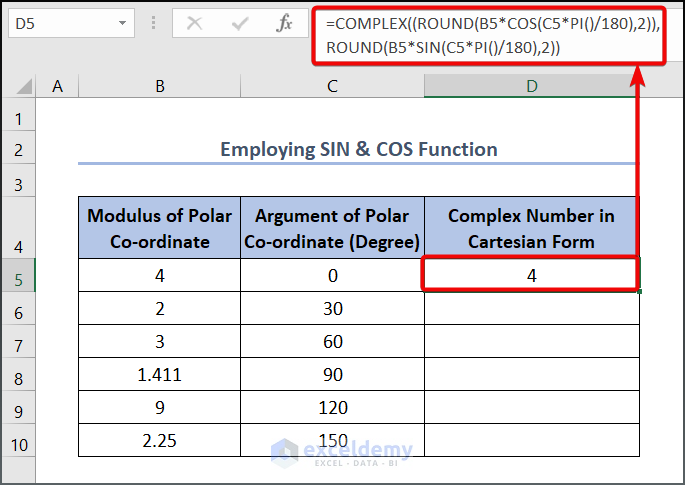Select empty result cell D10
Screen dimensions: 685x485
pyautogui.click(x=532, y=440)
